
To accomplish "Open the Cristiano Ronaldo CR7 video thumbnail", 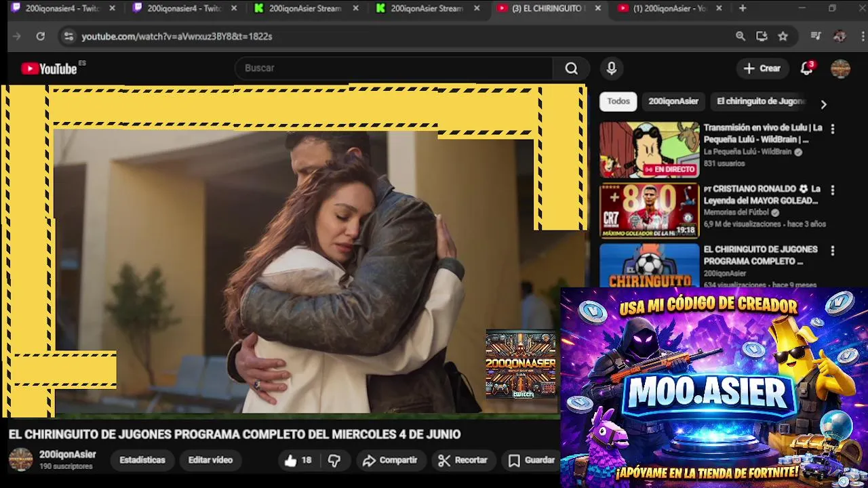I will 649,211.
